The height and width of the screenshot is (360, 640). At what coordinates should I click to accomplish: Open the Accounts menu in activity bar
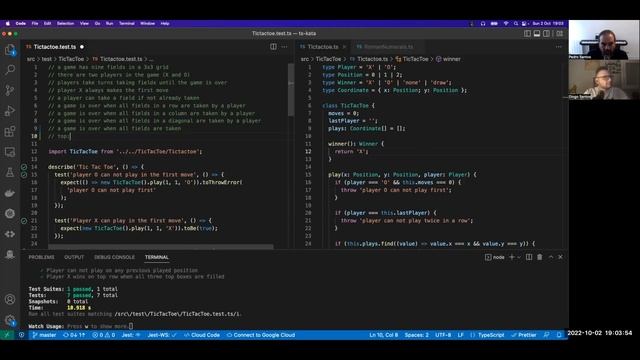[10, 299]
